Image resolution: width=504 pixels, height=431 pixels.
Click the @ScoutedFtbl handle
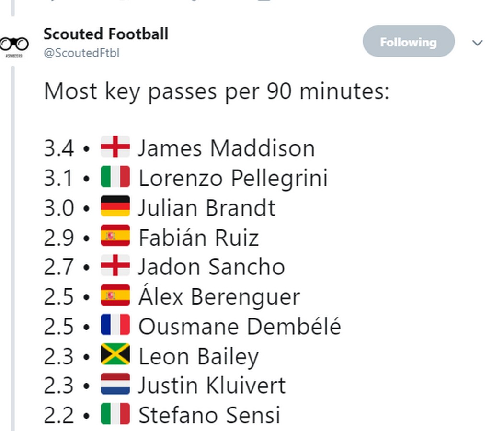[81, 53]
